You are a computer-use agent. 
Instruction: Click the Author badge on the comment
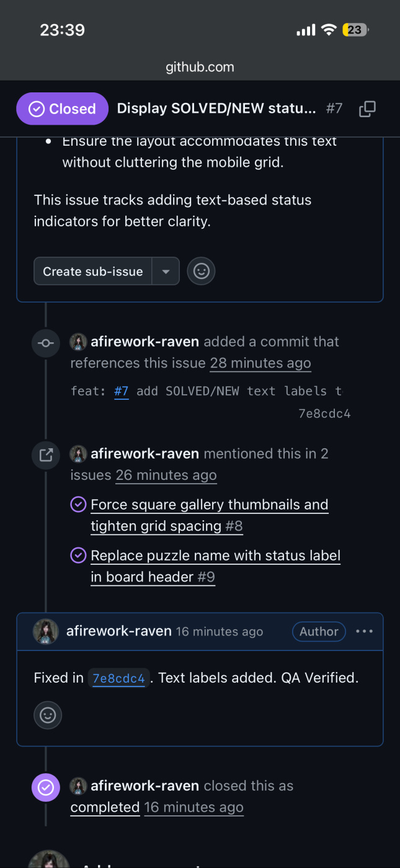[319, 631]
